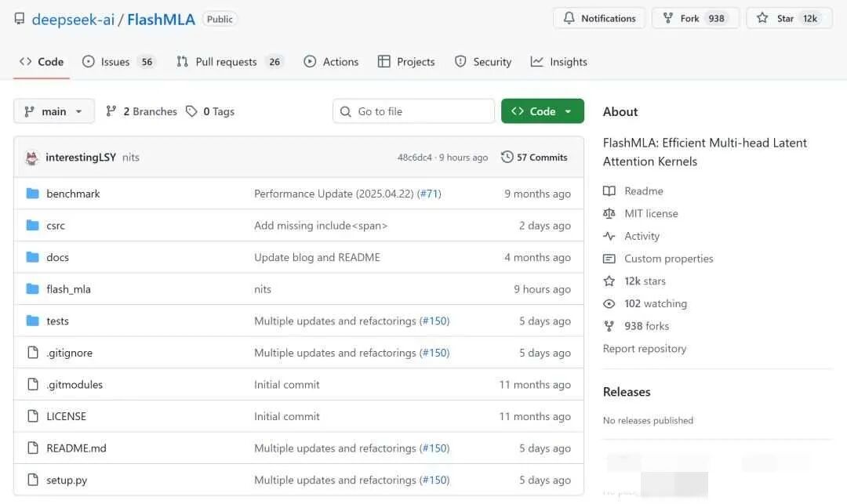This screenshot has height=504, width=847.
Task: Open interestingLSY author profile link
Action: pos(81,157)
